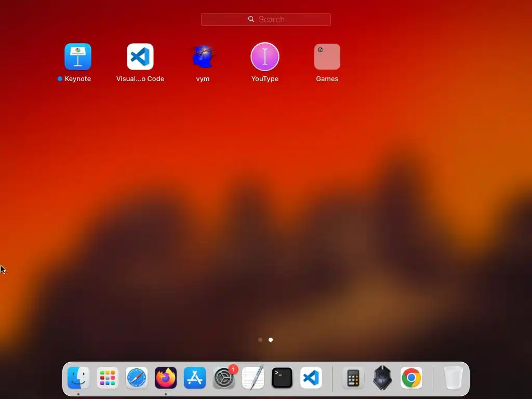Screen dimensions: 532x399
Task: Open the Trash in the Dock
Action: 453,378
